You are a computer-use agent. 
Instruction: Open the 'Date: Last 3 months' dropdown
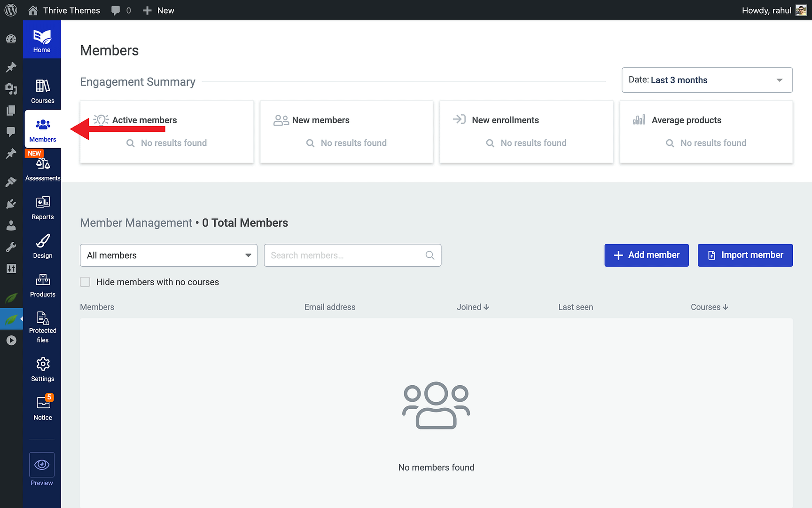coord(706,80)
